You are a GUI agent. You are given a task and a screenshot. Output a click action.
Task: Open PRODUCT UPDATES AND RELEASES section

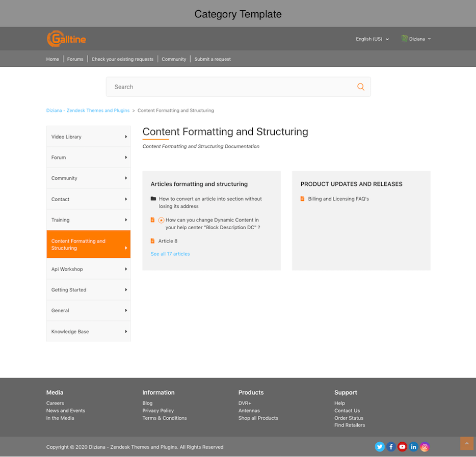point(351,184)
